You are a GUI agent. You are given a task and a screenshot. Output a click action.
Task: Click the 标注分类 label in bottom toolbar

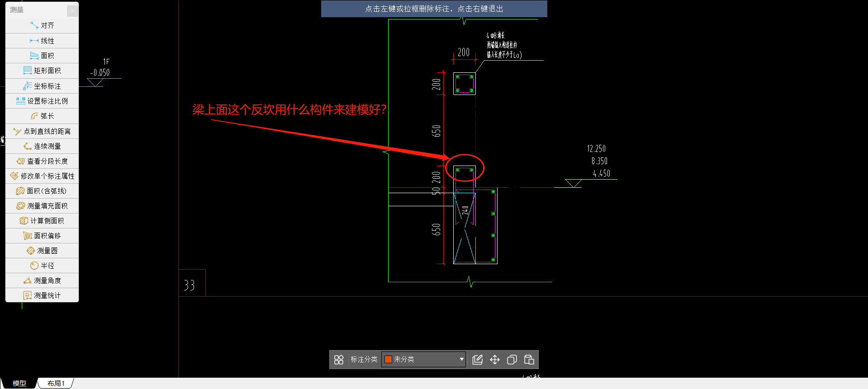pos(364,359)
